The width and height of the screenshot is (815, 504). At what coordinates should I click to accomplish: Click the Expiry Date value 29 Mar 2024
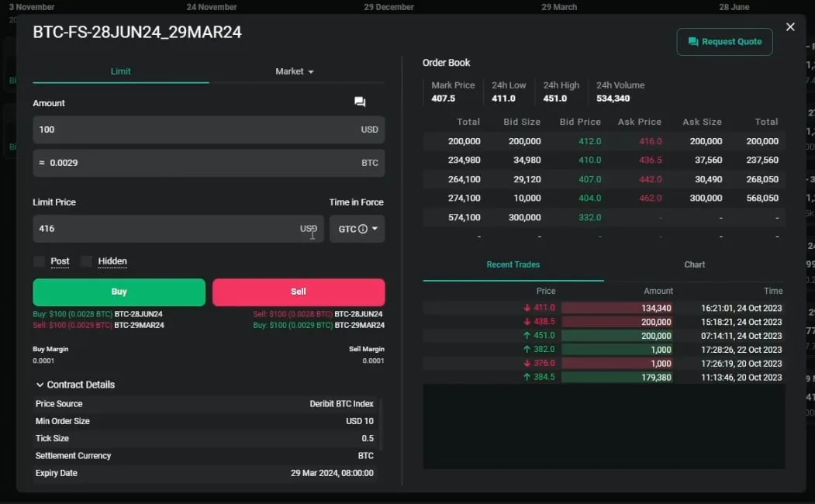(332, 473)
